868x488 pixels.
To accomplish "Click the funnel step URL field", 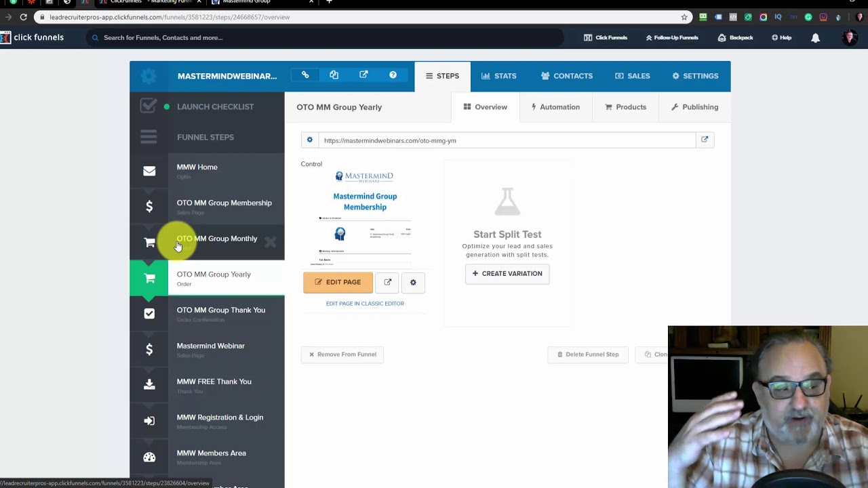I will [x=507, y=140].
